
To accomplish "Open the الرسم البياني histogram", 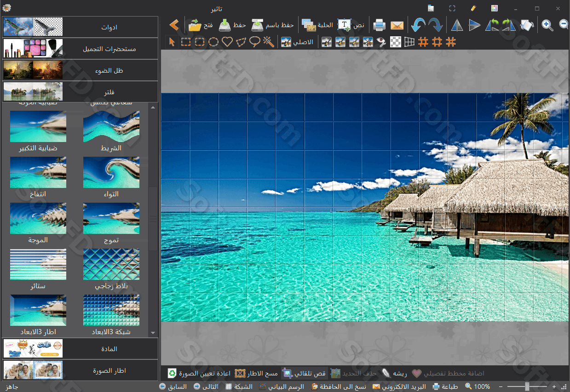I will point(282,386).
